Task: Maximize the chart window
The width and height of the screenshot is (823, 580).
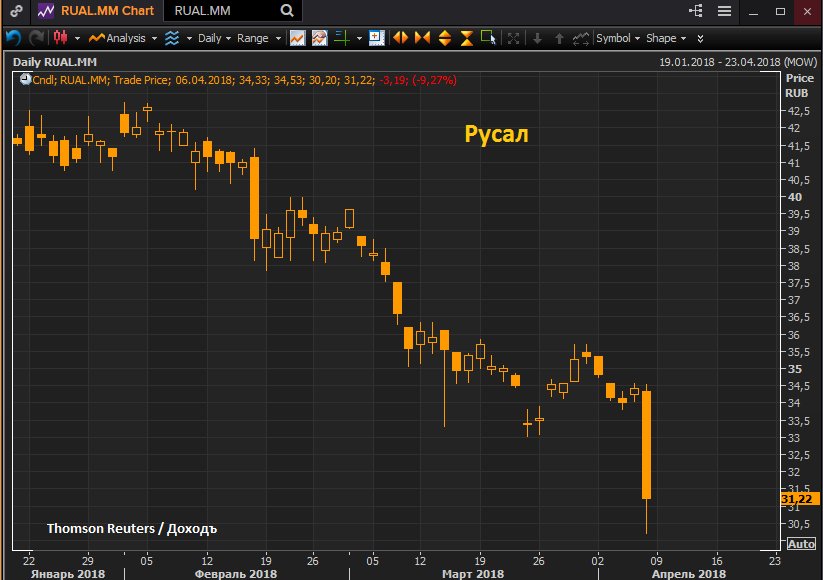Action: click(x=780, y=11)
